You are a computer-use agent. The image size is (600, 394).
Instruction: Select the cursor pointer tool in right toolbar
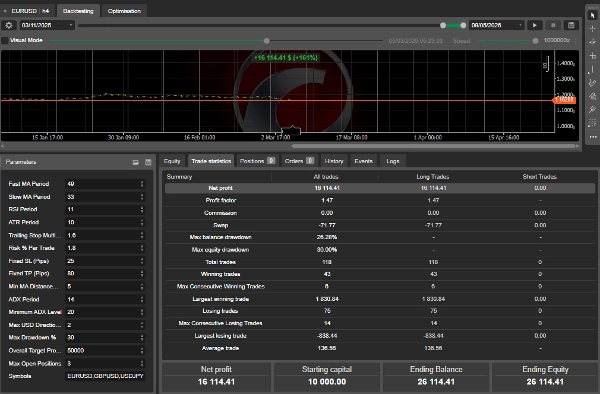[x=593, y=15]
